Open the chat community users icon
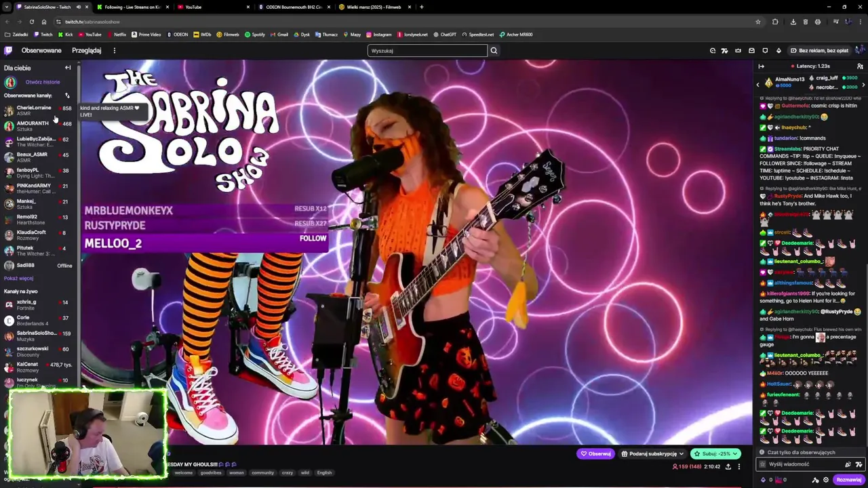 click(x=860, y=66)
